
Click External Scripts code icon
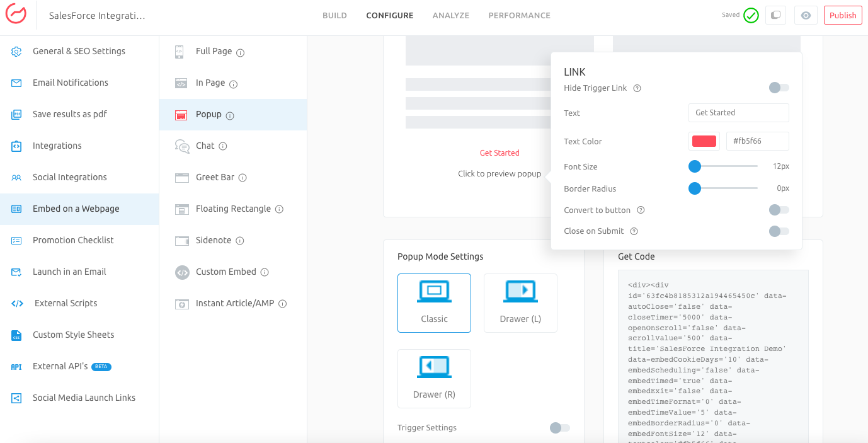tap(17, 303)
